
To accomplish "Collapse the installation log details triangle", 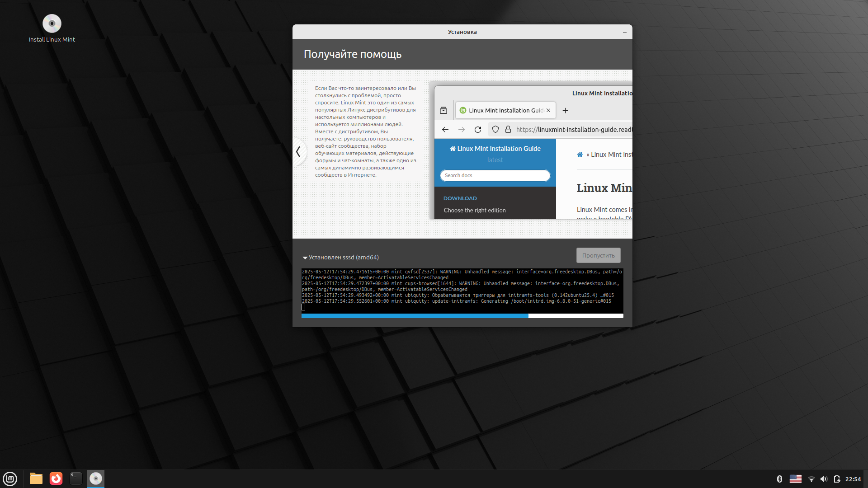I will tap(305, 258).
